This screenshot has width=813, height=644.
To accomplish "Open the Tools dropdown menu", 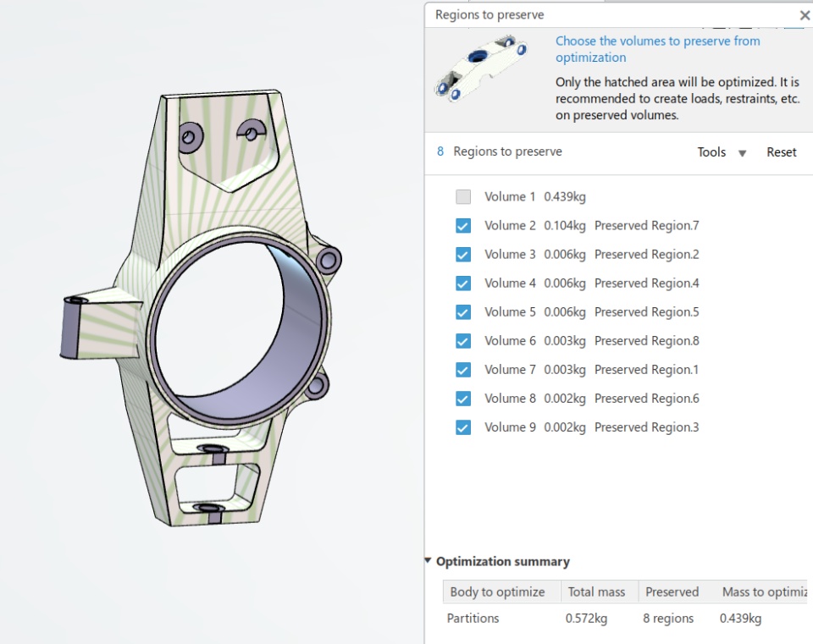I will (x=722, y=152).
